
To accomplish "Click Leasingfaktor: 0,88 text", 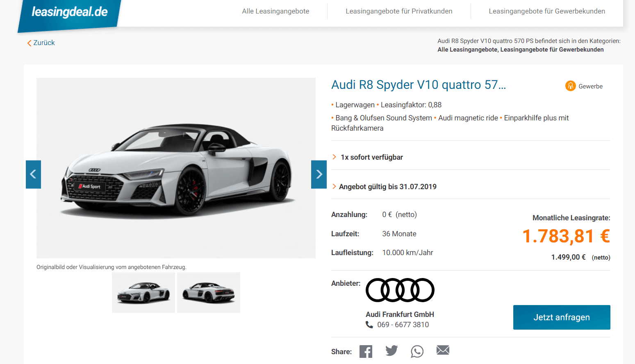I will click(x=411, y=105).
